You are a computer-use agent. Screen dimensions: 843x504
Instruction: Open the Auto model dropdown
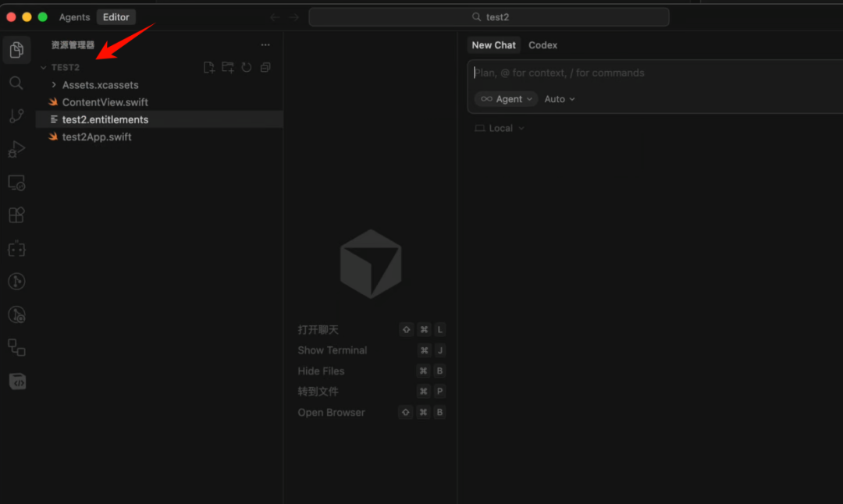[560, 99]
